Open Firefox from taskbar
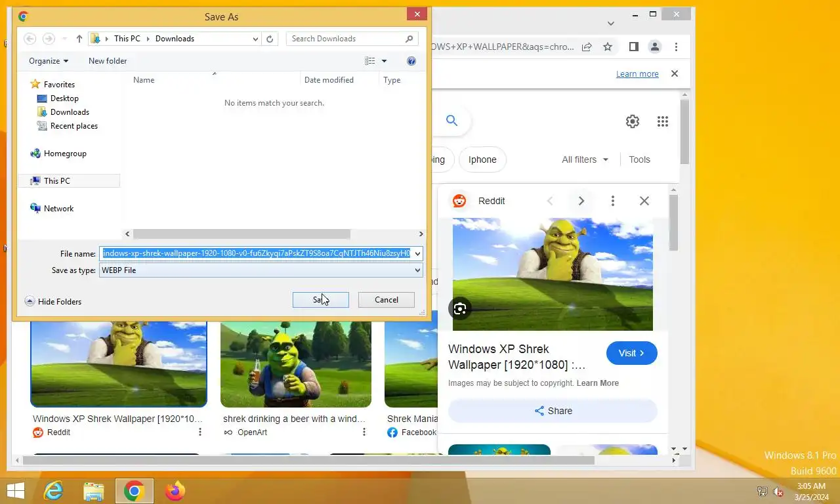Screen dimensions: 840x504 click(175, 491)
